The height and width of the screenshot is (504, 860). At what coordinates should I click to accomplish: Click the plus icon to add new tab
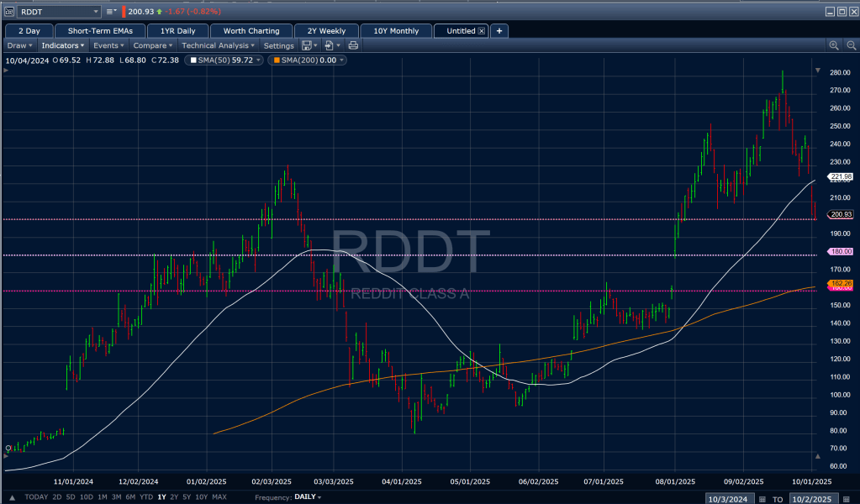(x=499, y=31)
